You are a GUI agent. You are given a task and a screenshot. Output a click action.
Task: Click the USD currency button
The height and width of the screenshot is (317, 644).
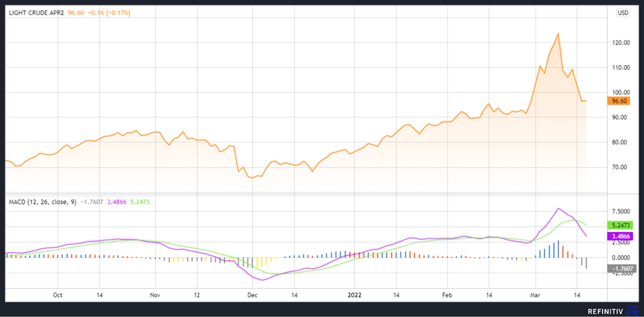(x=623, y=13)
